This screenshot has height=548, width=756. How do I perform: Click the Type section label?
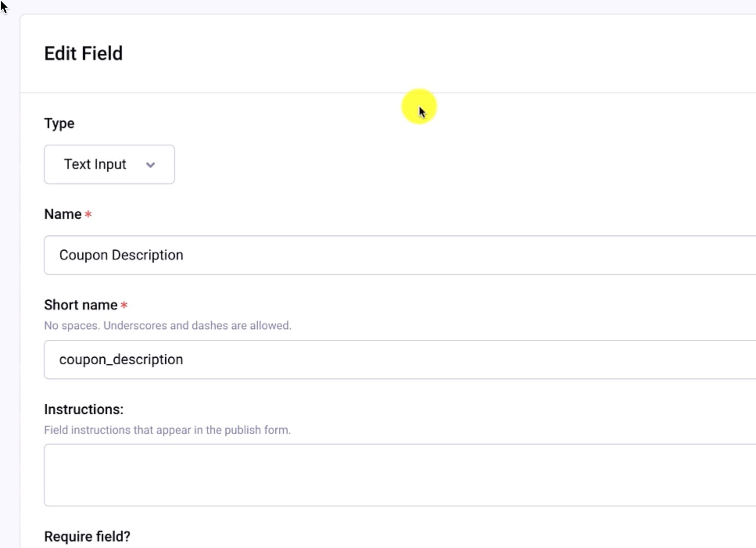pyautogui.click(x=59, y=123)
